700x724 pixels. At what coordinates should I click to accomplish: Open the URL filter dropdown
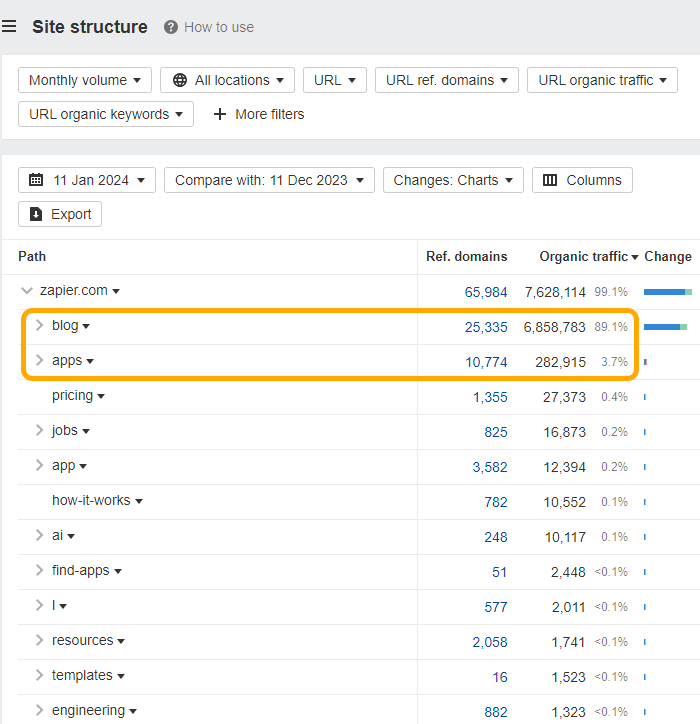(x=335, y=80)
